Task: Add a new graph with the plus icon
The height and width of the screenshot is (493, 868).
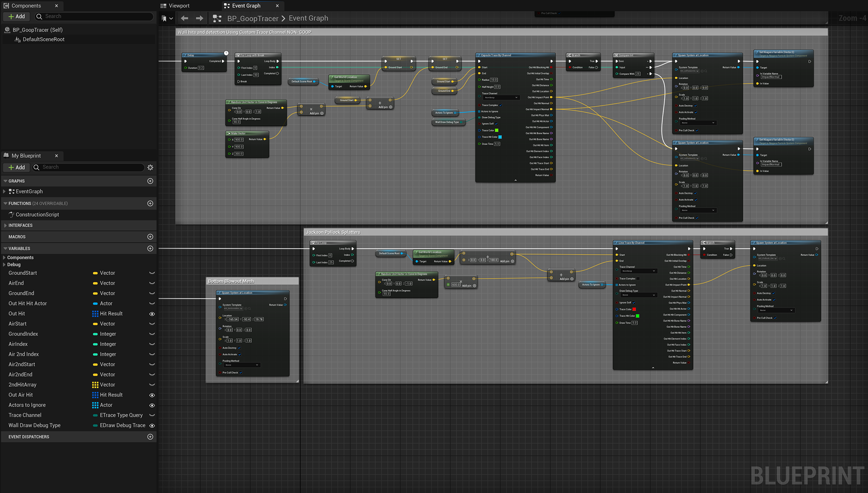Action: click(150, 181)
